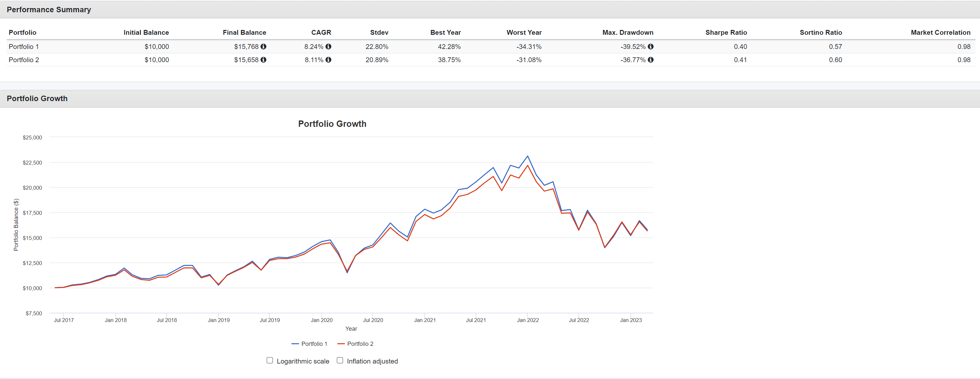Enable the Inflation adjusted checkbox
The width and height of the screenshot is (980, 379).
click(x=340, y=360)
